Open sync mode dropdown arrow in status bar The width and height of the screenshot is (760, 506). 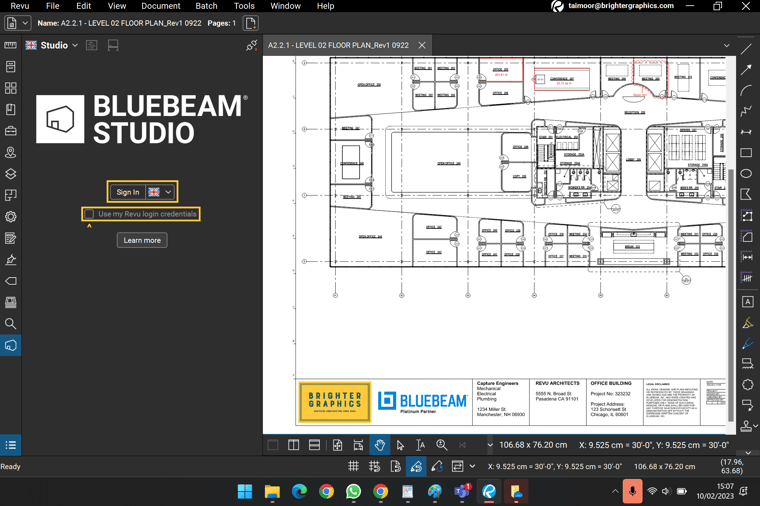pyautogui.click(x=473, y=466)
